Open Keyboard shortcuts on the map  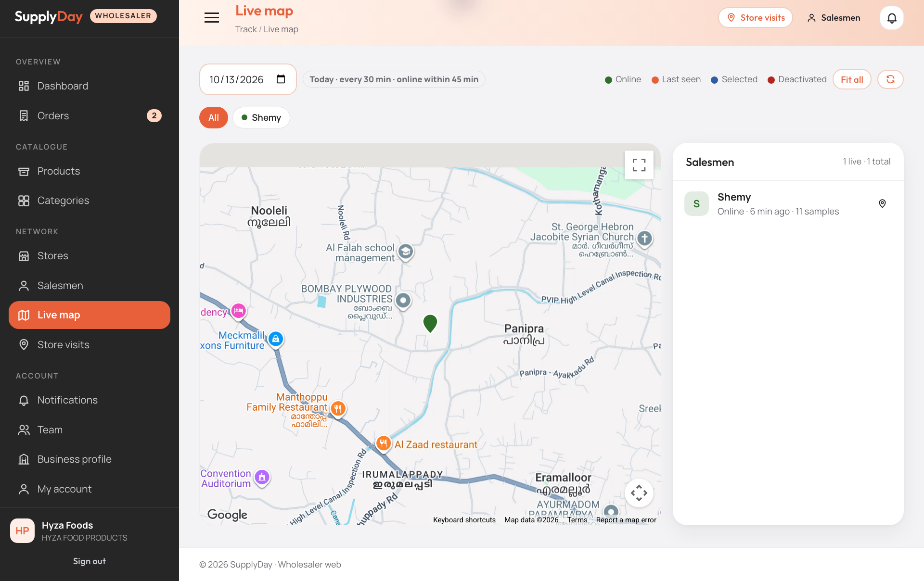click(464, 520)
